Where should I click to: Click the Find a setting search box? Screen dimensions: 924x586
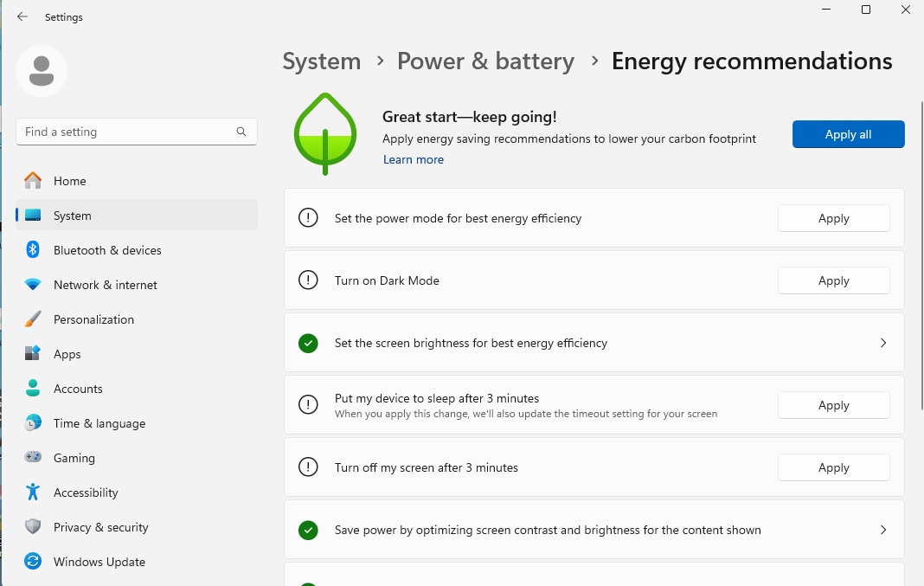137,132
